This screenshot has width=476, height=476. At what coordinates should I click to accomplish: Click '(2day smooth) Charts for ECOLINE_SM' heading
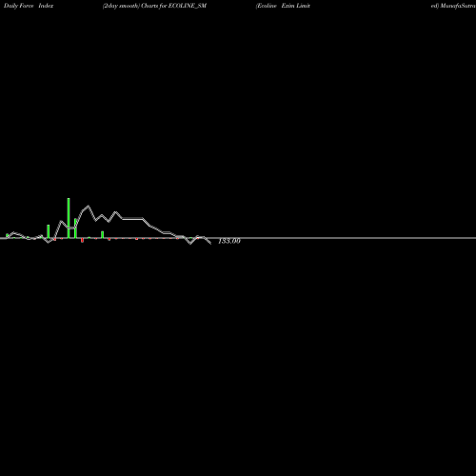[x=154, y=6]
